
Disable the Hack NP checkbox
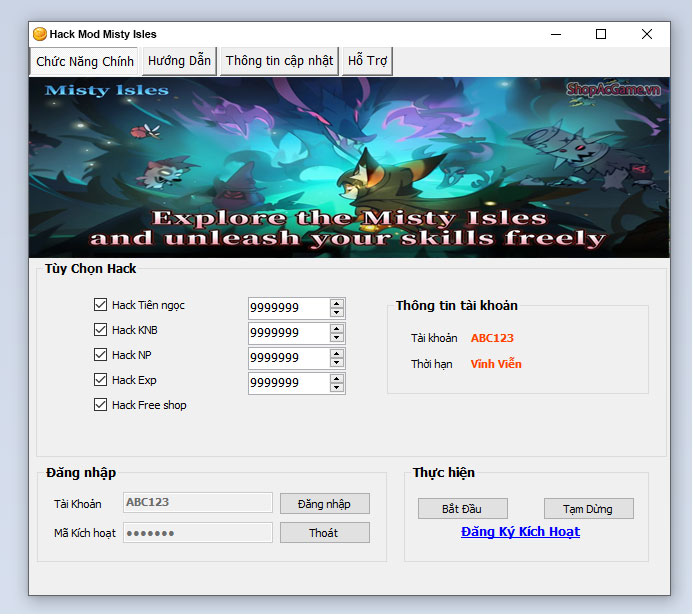pos(100,354)
